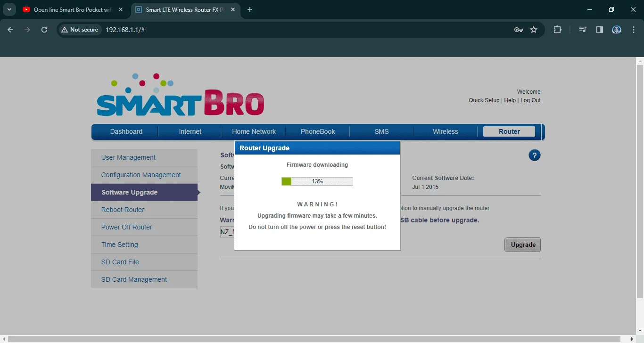Click the 'Welcome' text in the header
Screen dimensions: 644x343
[x=529, y=92]
